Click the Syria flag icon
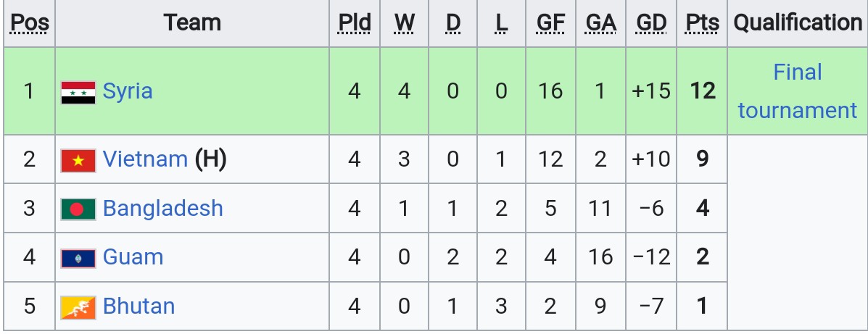Image resolution: width=868 pixels, height=334 pixels. tap(78, 92)
